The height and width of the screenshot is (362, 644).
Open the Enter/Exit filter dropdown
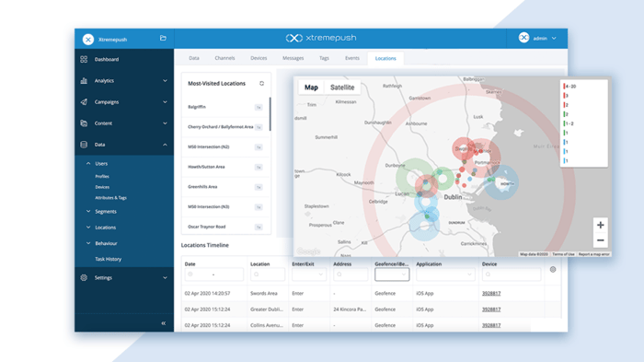[x=309, y=274]
